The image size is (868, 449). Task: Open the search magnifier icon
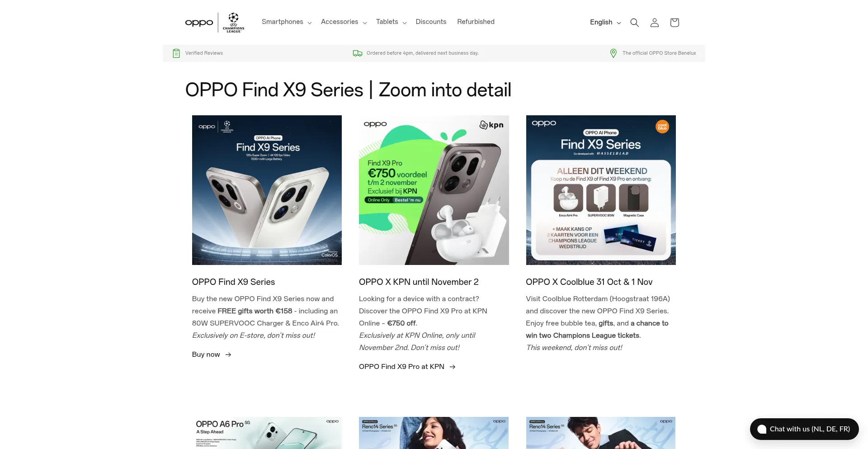coord(634,23)
